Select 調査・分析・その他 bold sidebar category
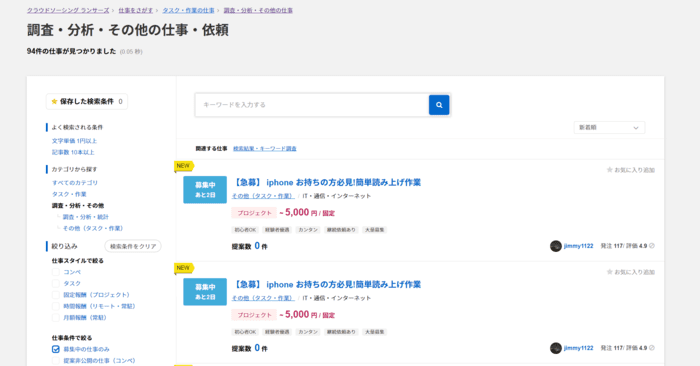Viewport: 700px width, 366px height. click(x=78, y=206)
